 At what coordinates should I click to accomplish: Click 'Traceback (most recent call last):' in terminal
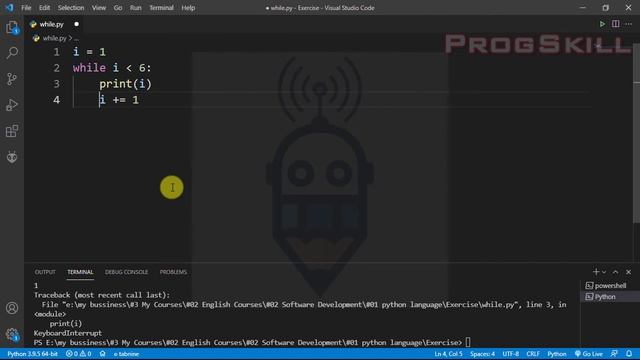tap(102, 295)
